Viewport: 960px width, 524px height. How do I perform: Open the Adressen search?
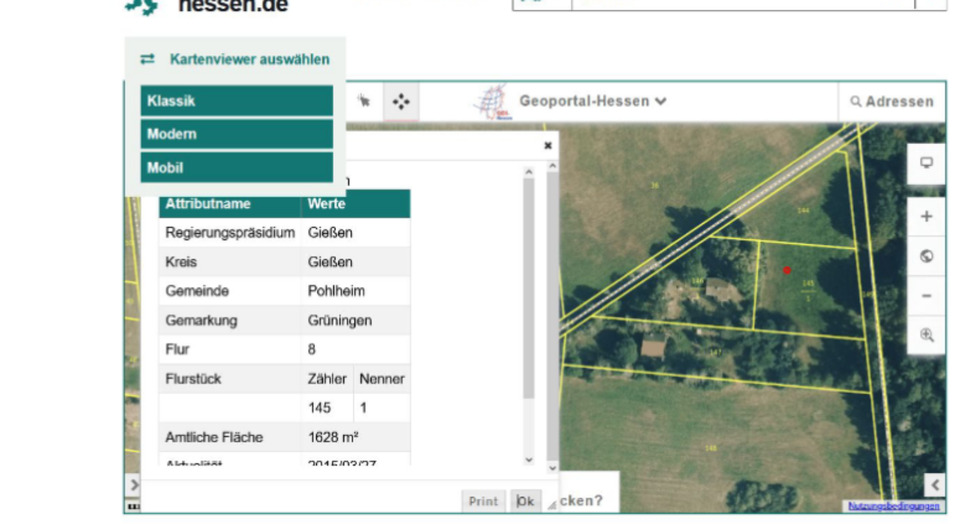click(x=891, y=101)
